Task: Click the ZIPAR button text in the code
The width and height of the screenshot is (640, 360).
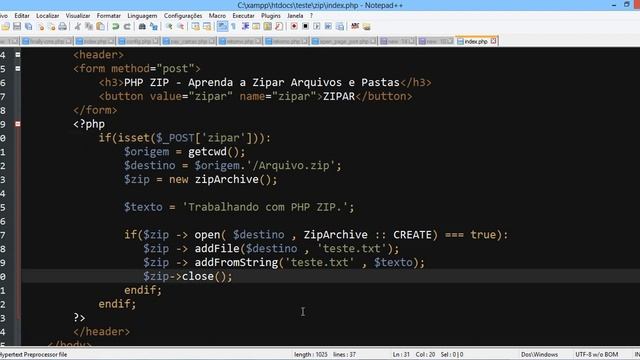Action: click(x=339, y=96)
